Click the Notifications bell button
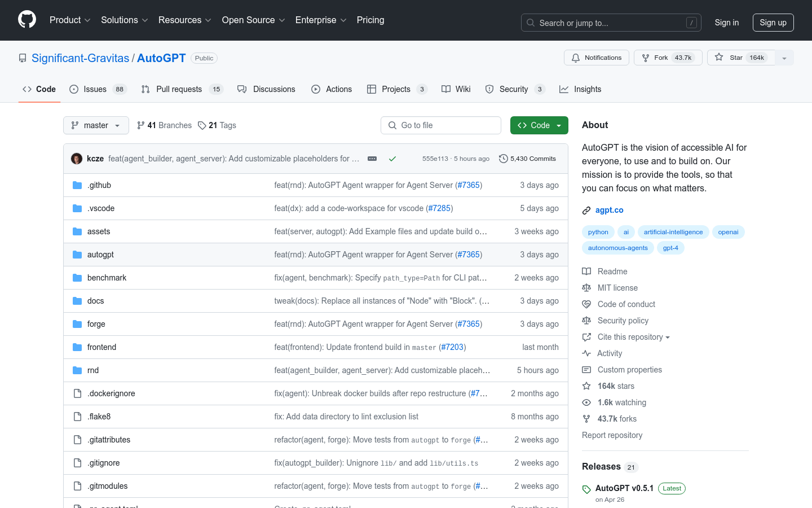Image resolution: width=812 pixels, height=508 pixels. 597,58
